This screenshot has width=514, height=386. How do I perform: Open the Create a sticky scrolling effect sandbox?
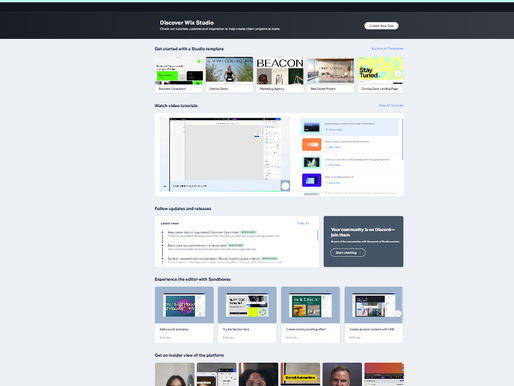pos(310,315)
